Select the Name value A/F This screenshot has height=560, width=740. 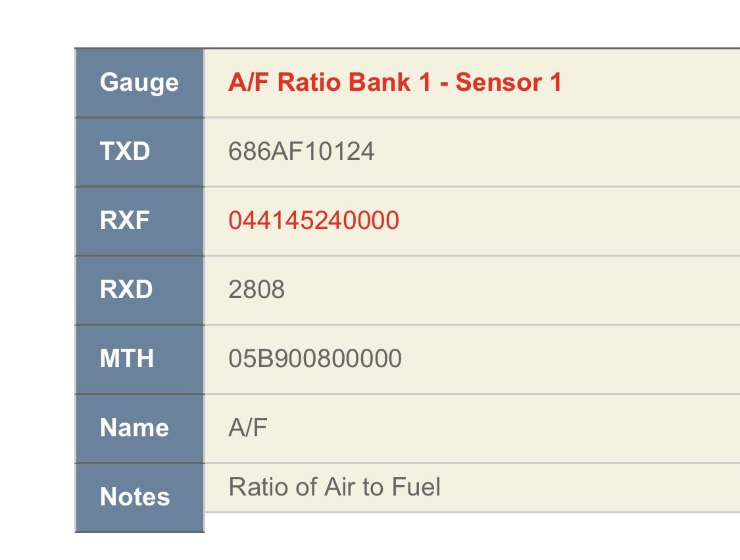248,427
